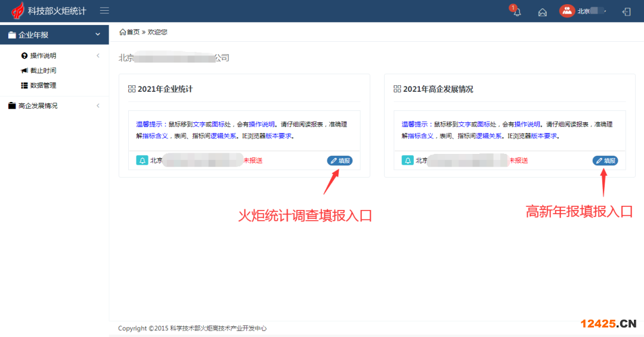Expand the 操作说明 submenu arrow
Viewport: 644px width, 337px height.
pyautogui.click(x=97, y=55)
